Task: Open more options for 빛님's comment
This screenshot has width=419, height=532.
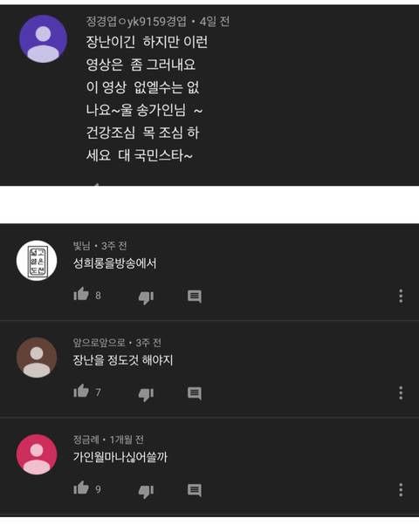Action: [401, 296]
